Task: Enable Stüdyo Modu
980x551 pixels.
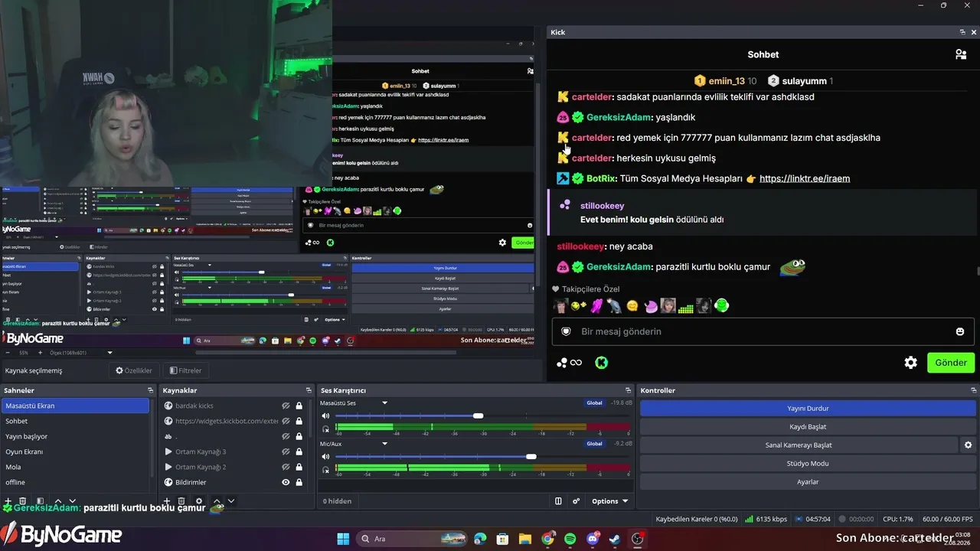Action: tap(808, 463)
